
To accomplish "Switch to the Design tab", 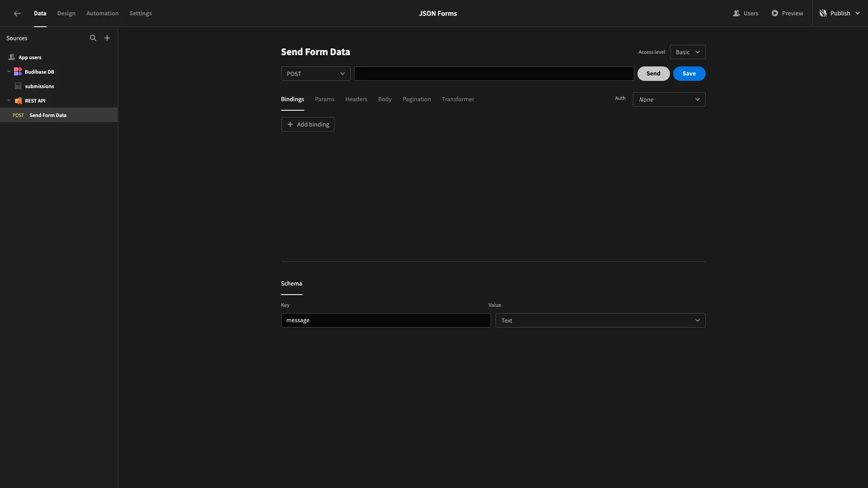I will click(66, 13).
